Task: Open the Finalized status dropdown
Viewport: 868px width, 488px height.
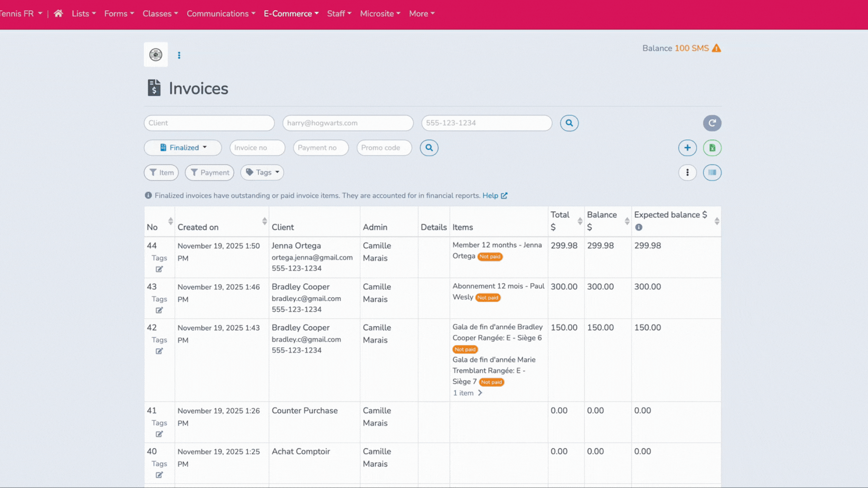Action: coord(183,148)
